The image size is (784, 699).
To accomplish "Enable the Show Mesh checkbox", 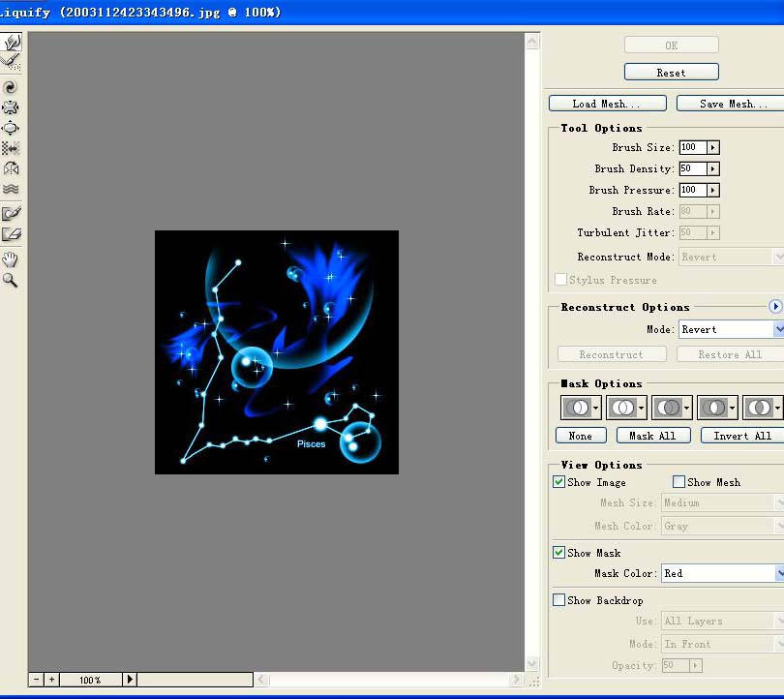I will click(x=678, y=482).
